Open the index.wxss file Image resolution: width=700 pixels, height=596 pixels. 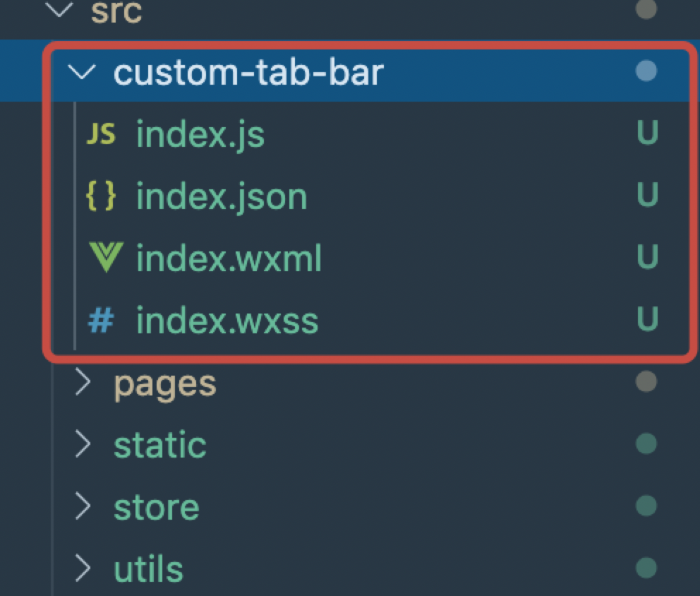pos(227,320)
